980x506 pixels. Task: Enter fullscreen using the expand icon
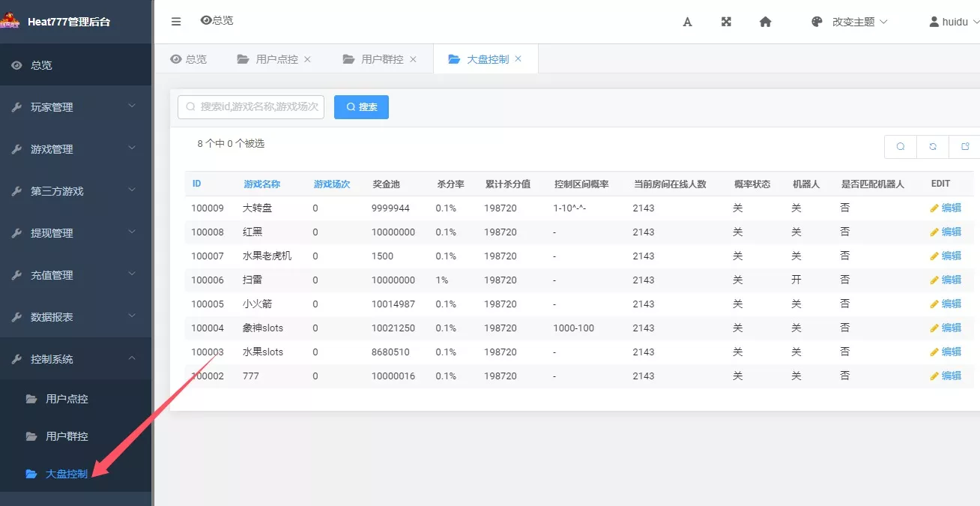pos(725,22)
